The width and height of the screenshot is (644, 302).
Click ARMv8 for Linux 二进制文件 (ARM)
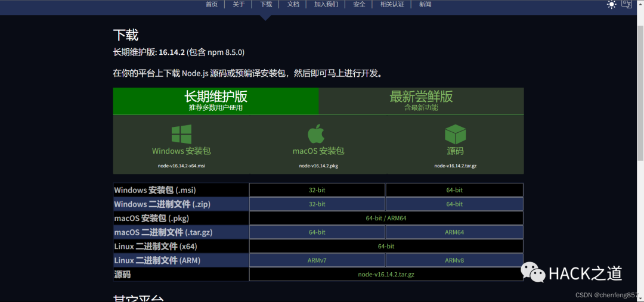tap(454, 260)
